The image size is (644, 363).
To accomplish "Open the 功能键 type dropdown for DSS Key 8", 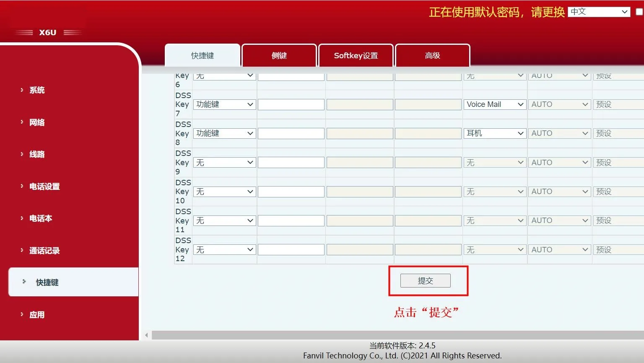I will (224, 133).
